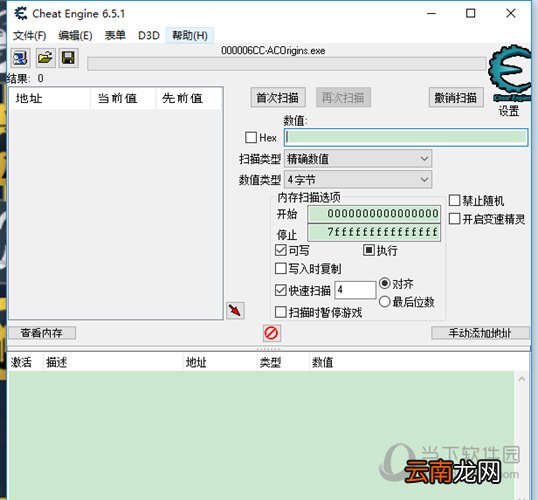
Task: Open the process selector computer icon
Action: (x=21, y=58)
